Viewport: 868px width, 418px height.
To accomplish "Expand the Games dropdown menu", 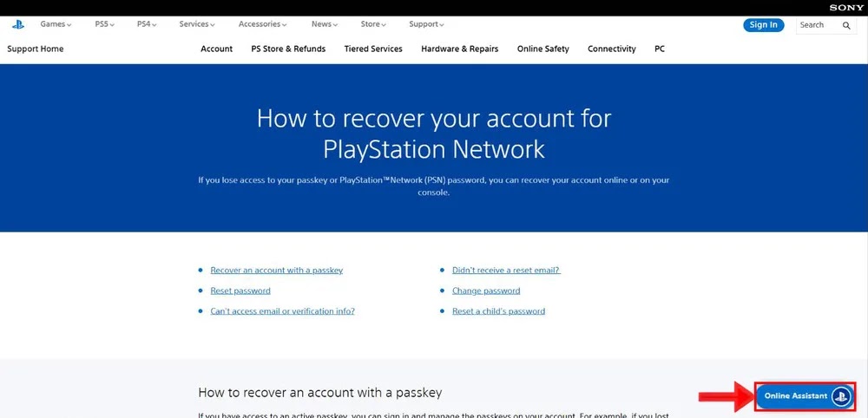I will (x=56, y=24).
